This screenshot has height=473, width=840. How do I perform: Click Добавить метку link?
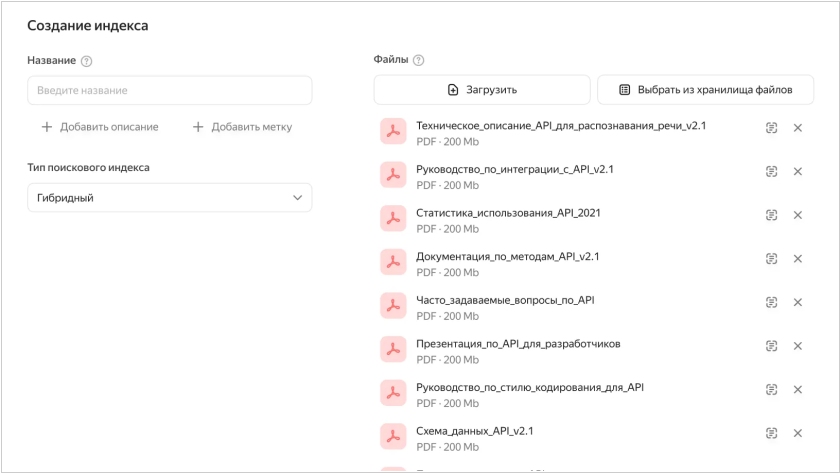click(x=242, y=127)
